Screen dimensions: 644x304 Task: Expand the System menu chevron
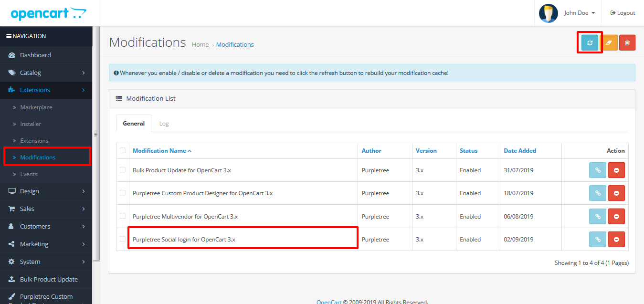point(84,262)
